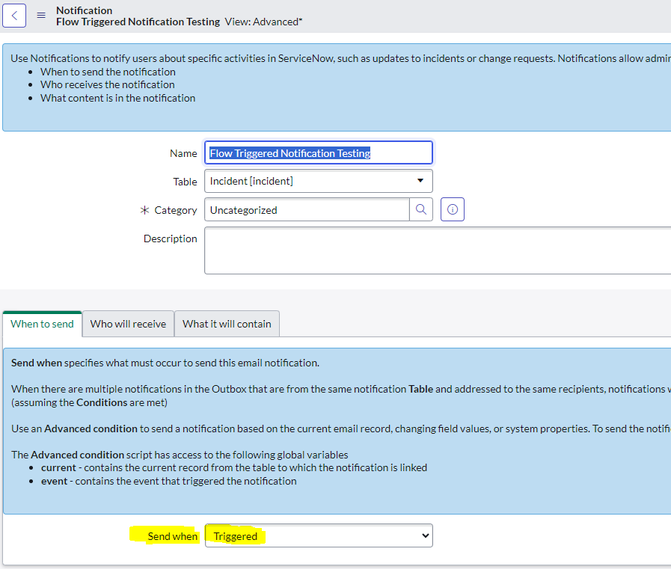
Task: Open the Category info preview icon
Action: pyautogui.click(x=452, y=210)
